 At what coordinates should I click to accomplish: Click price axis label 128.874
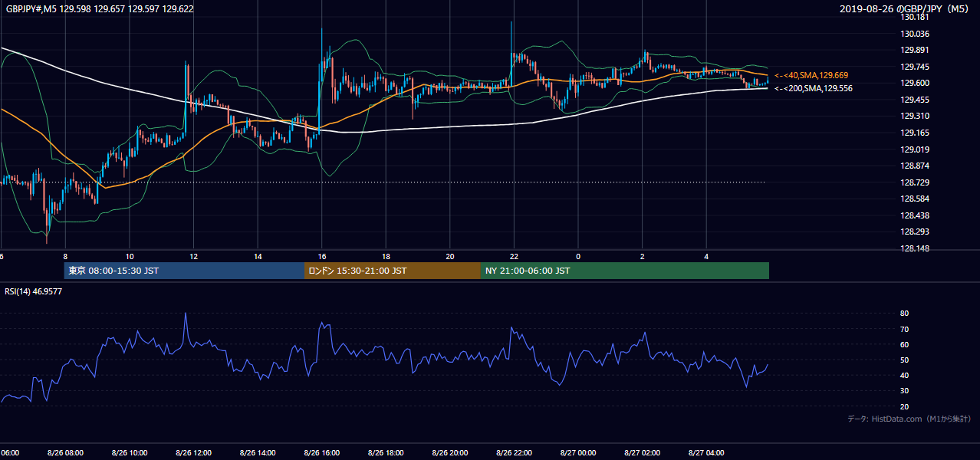pyautogui.click(x=916, y=166)
